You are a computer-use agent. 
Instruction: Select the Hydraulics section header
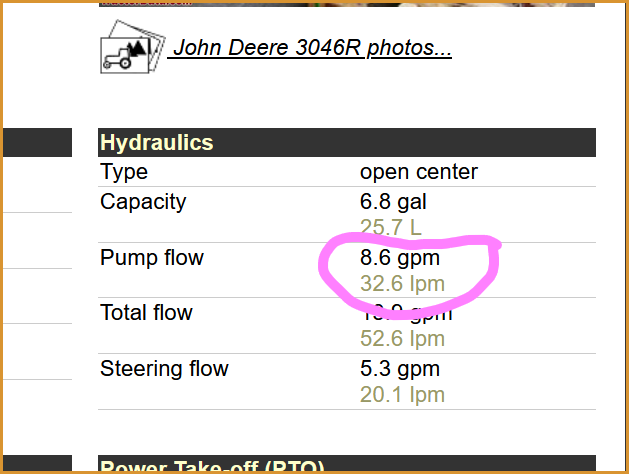click(x=347, y=142)
